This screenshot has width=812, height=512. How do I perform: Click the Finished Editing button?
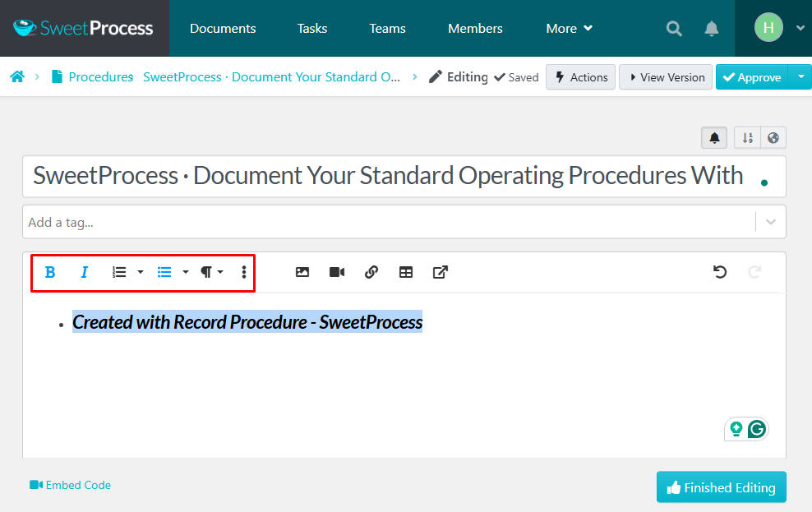tap(722, 487)
